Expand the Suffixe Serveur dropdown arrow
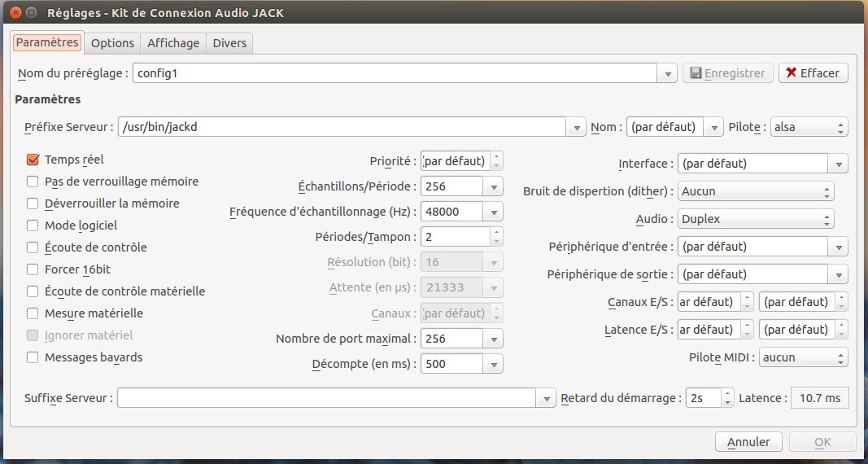The image size is (868, 464). pyautogui.click(x=547, y=398)
